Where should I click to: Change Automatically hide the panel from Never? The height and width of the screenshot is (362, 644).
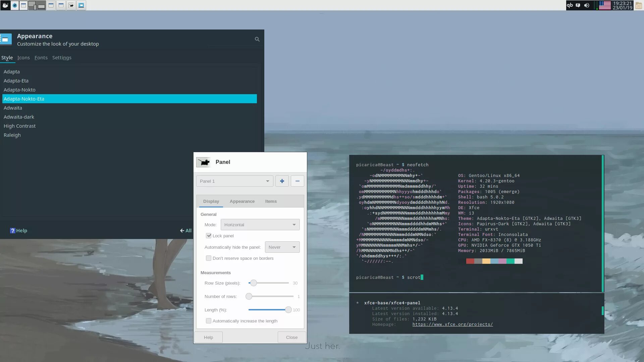point(282,247)
